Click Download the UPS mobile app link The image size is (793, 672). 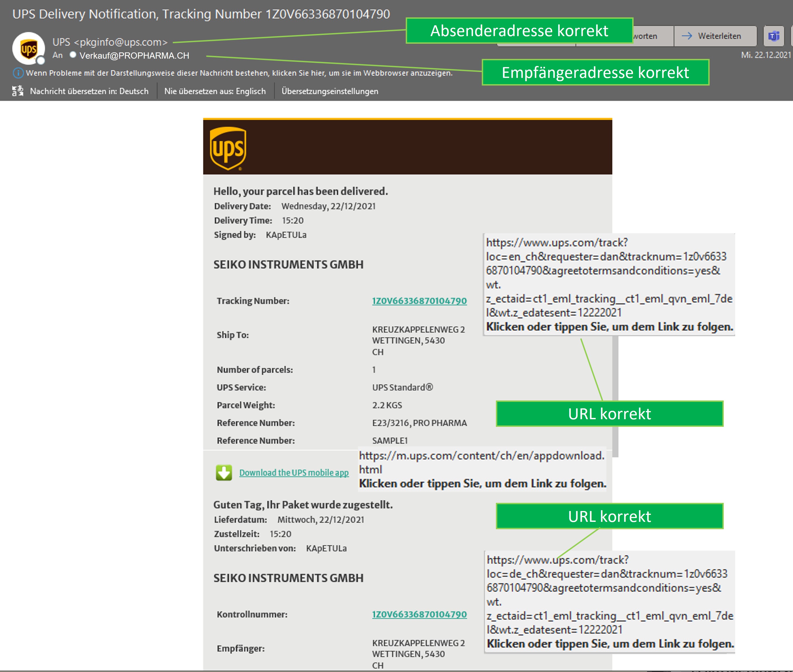pyautogui.click(x=293, y=472)
